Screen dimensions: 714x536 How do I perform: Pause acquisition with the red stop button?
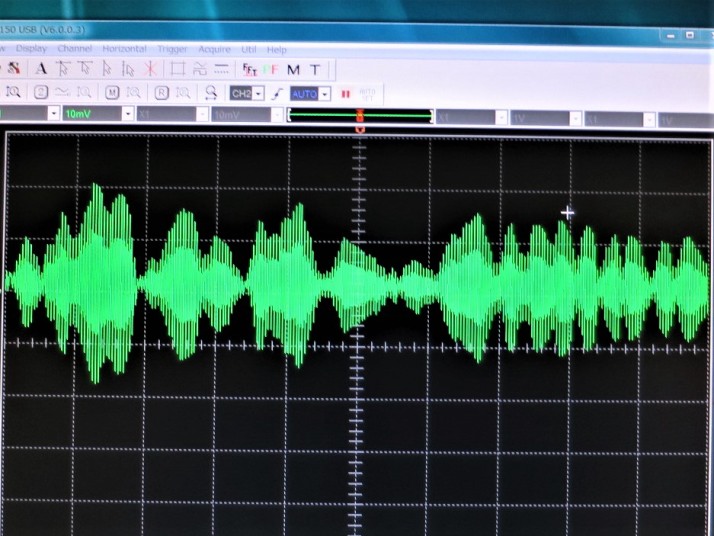coord(345,94)
